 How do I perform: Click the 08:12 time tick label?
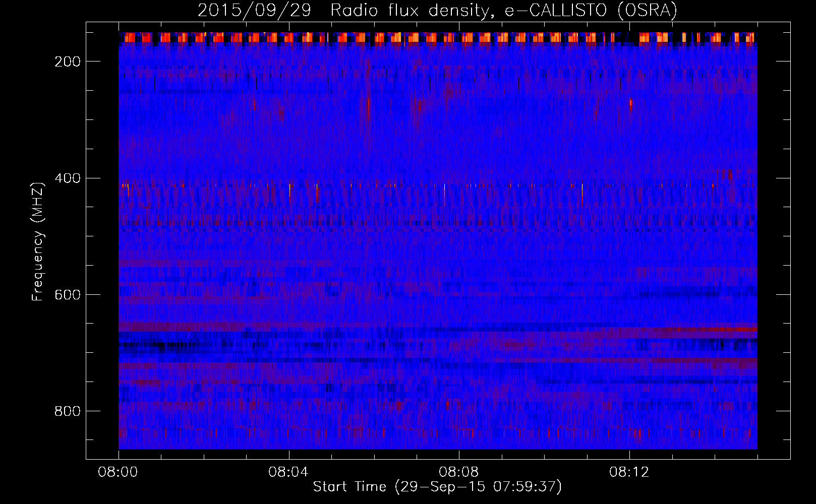click(629, 472)
